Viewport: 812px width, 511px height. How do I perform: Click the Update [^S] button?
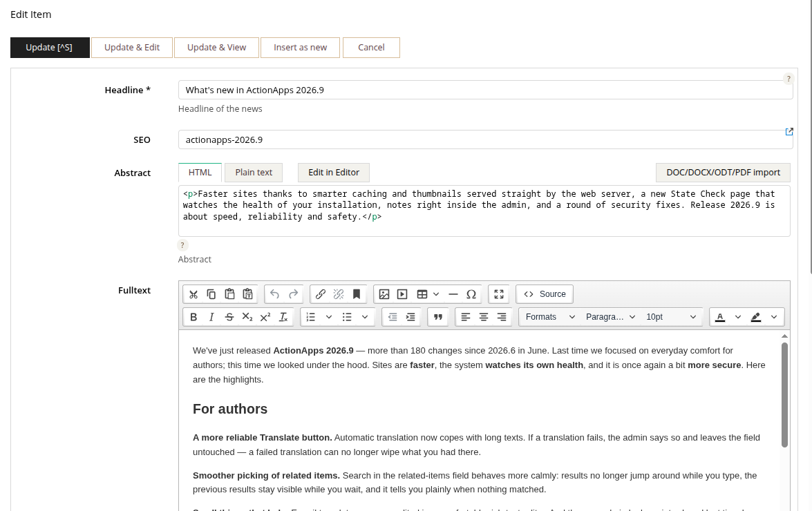pyautogui.click(x=50, y=48)
